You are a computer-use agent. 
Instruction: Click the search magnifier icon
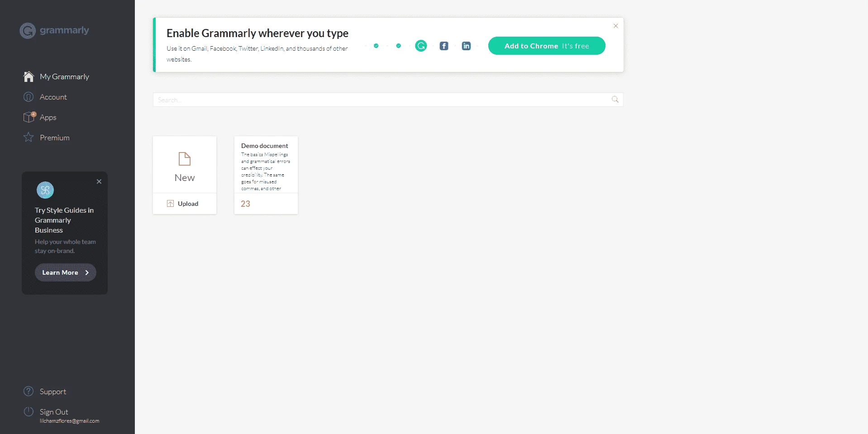pos(615,100)
